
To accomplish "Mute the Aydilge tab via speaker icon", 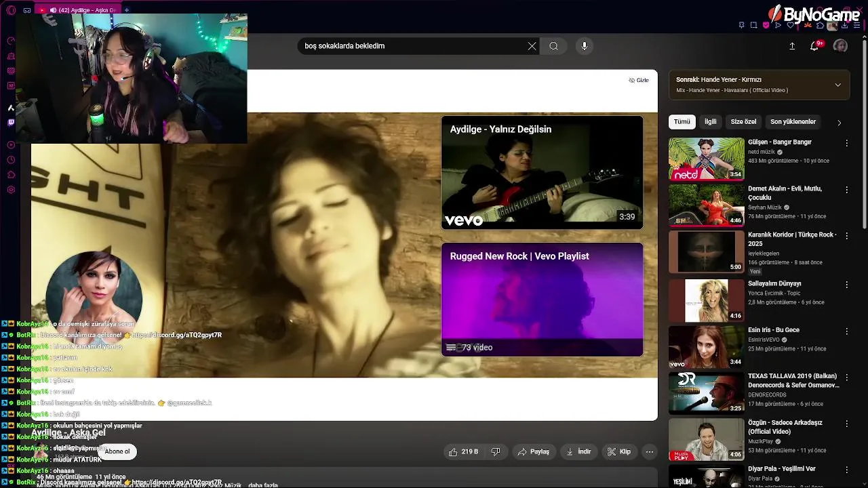I will [x=53, y=10].
